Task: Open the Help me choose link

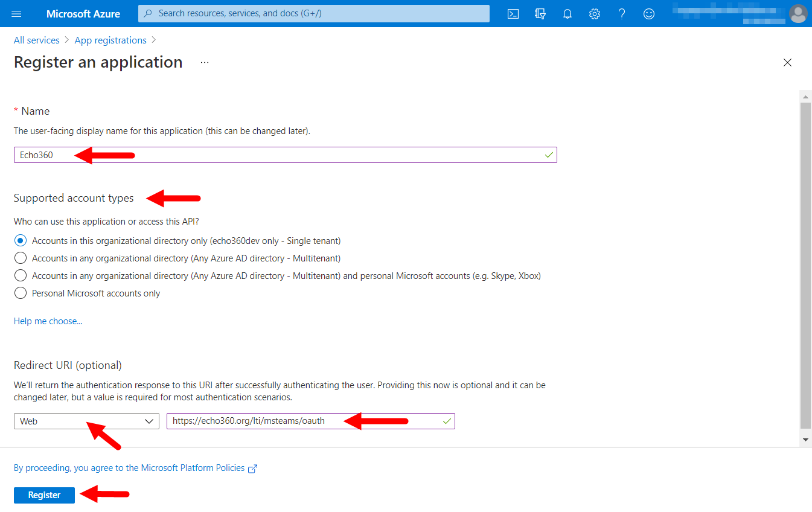Action: pyautogui.click(x=48, y=321)
